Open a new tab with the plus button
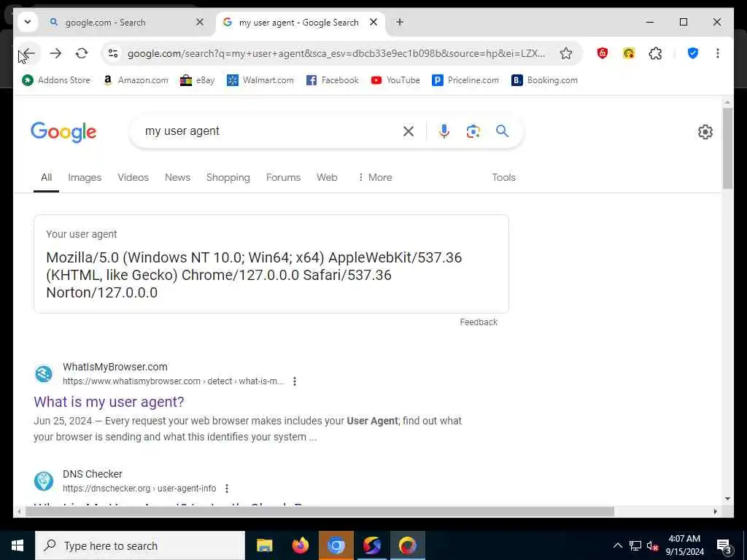Image resolution: width=747 pixels, height=560 pixels. pos(400,22)
